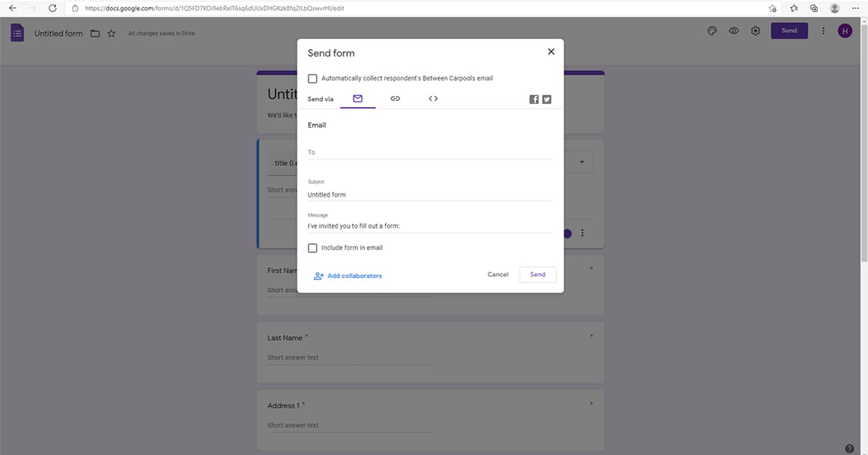Click the Add collaborators link
The height and width of the screenshot is (455, 868).
click(347, 276)
